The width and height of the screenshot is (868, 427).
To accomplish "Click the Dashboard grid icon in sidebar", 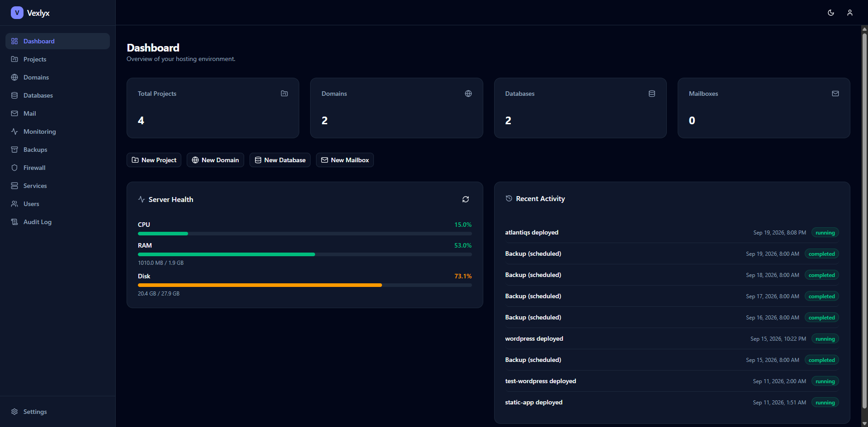I will pos(14,41).
